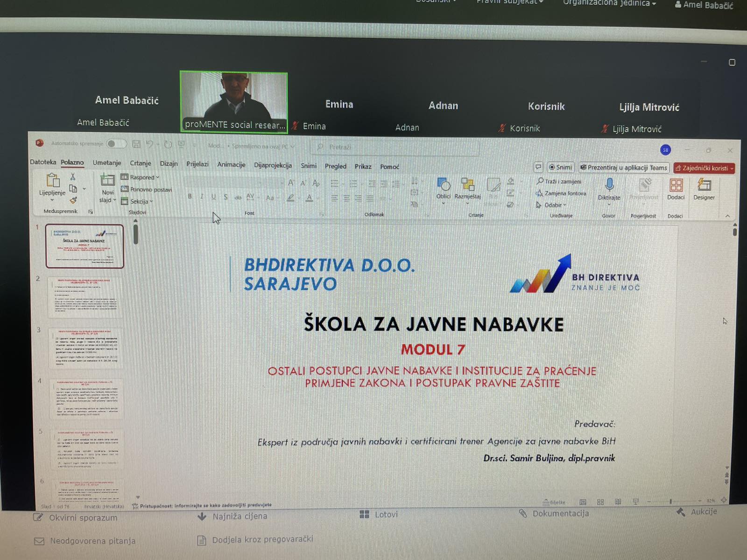Click proMENTE social research video tile
This screenshot has width=747, height=560.
coord(234,102)
